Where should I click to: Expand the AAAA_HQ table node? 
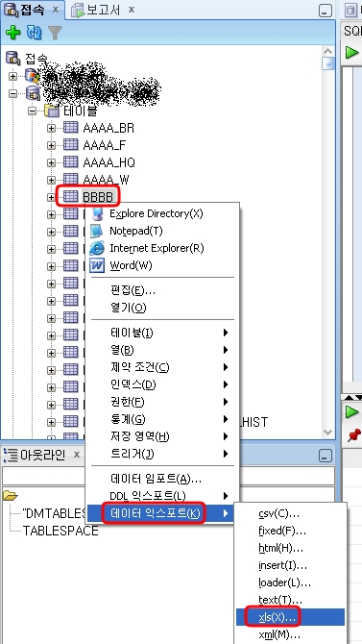[51, 162]
